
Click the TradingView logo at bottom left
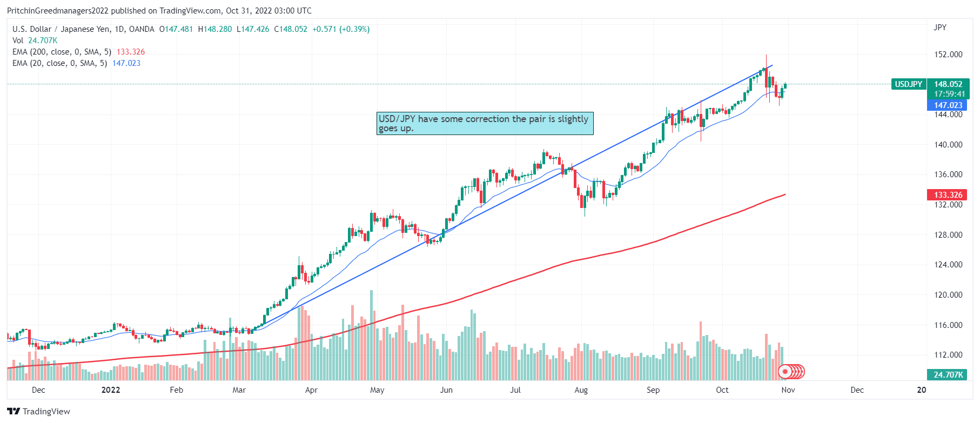pyautogui.click(x=38, y=411)
